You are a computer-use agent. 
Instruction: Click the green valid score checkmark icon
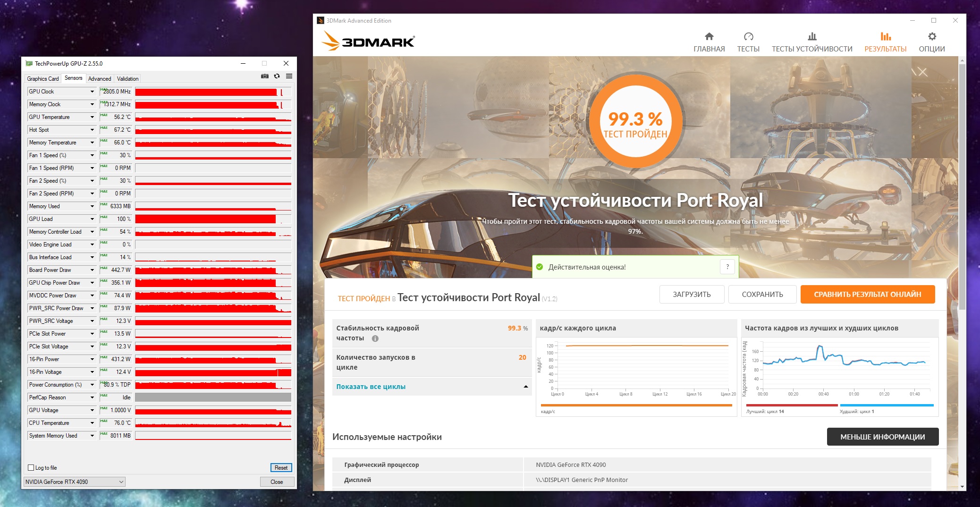[x=540, y=267]
